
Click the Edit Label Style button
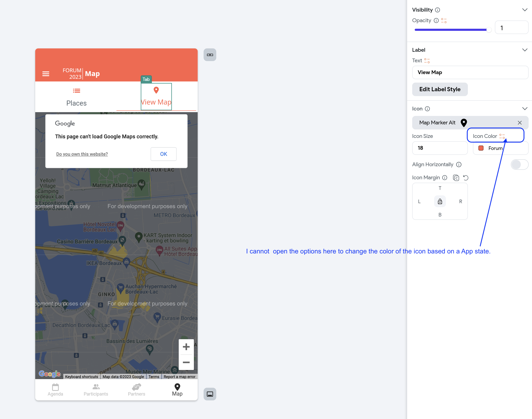[440, 89]
